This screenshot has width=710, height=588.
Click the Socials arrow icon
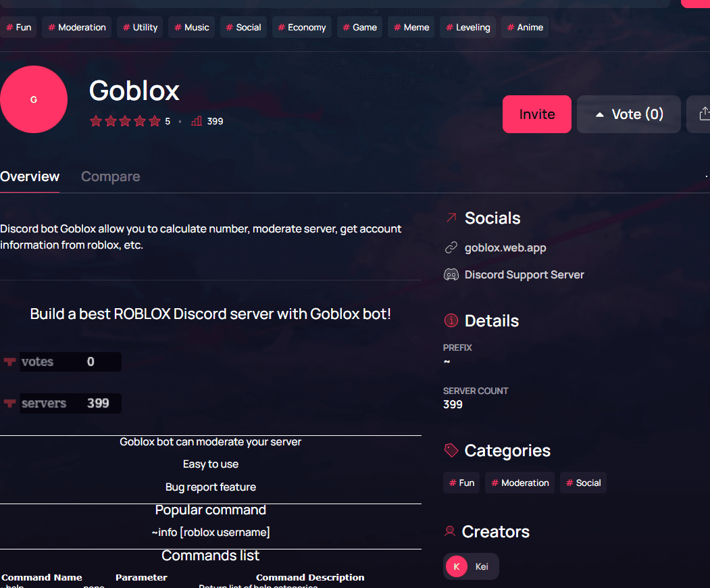pos(451,218)
